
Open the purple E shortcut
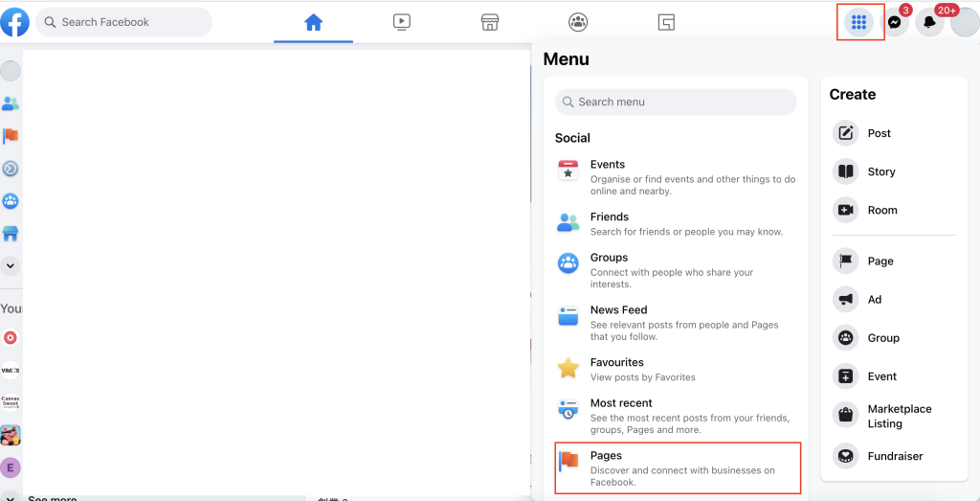(x=11, y=467)
